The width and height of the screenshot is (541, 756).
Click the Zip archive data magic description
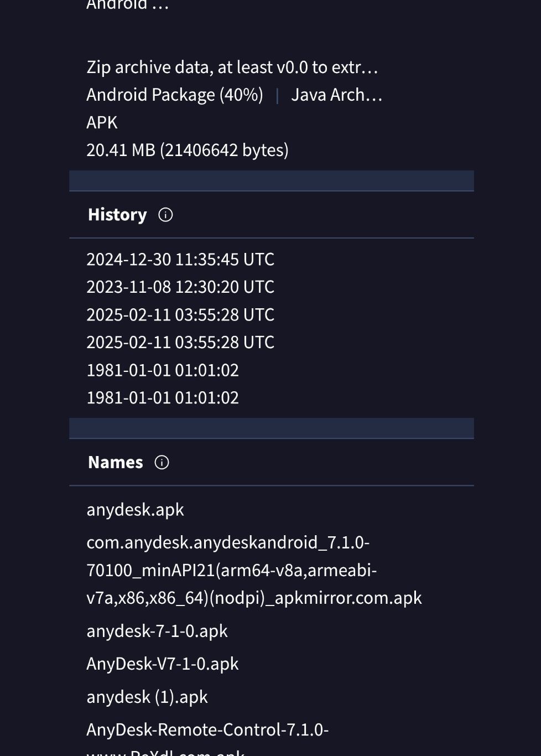click(x=232, y=67)
